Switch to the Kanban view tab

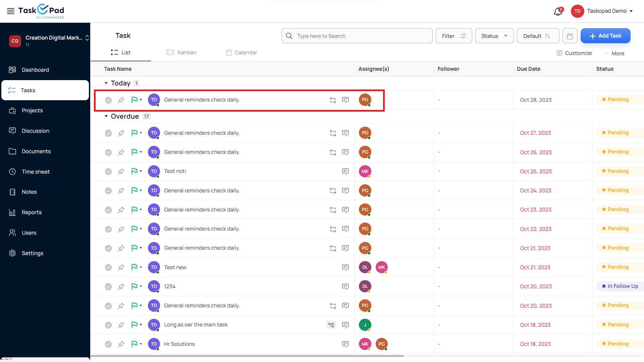(181, 53)
